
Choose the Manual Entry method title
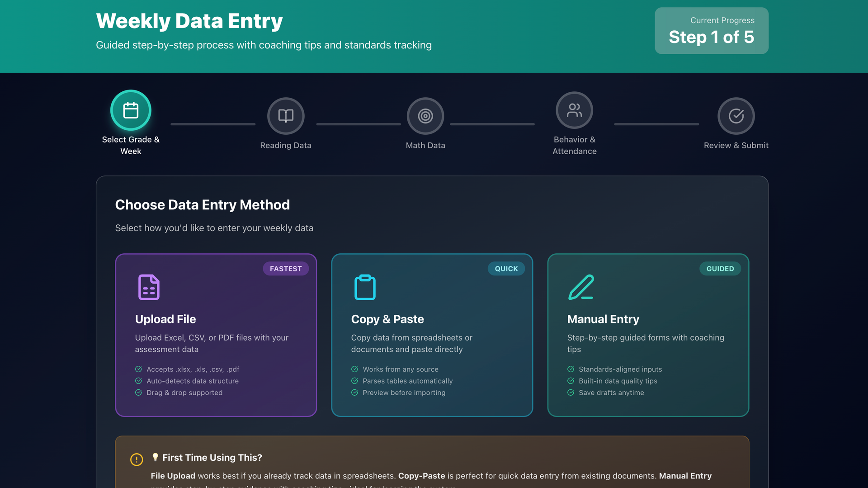pyautogui.click(x=603, y=319)
